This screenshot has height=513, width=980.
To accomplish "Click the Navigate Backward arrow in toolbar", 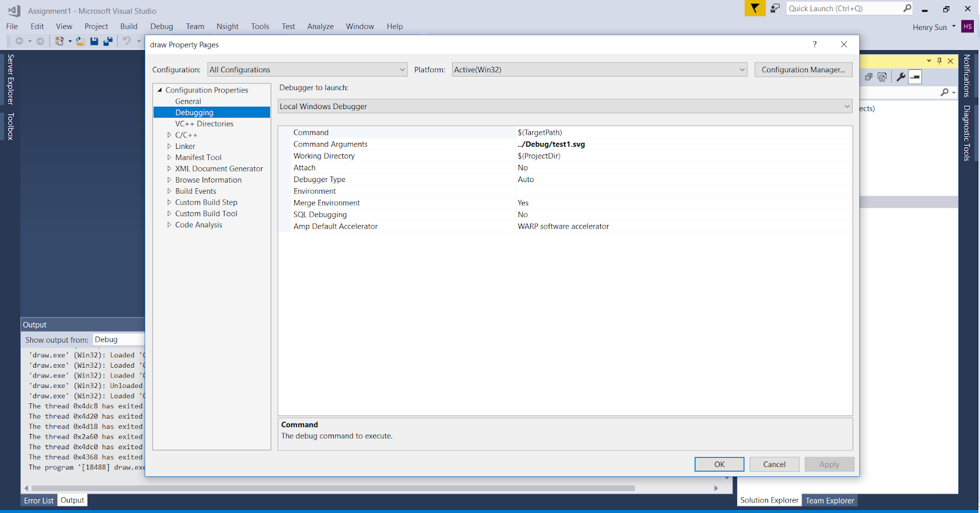I will point(20,41).
